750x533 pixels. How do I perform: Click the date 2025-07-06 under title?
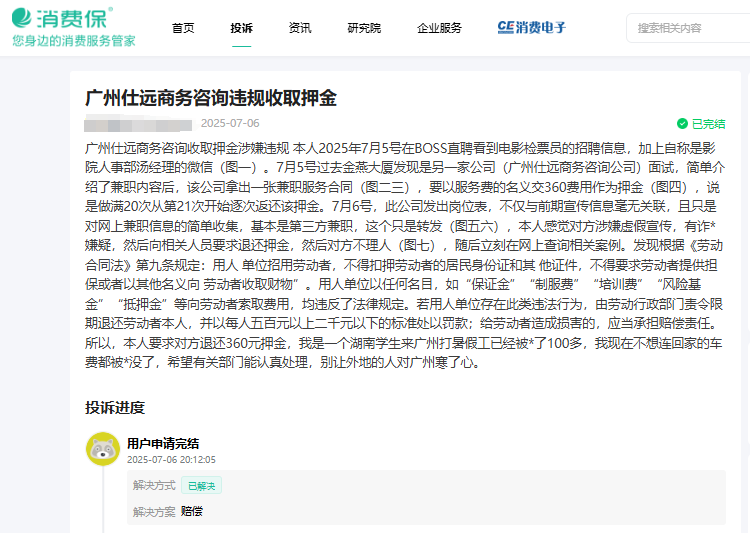(230, 123)
